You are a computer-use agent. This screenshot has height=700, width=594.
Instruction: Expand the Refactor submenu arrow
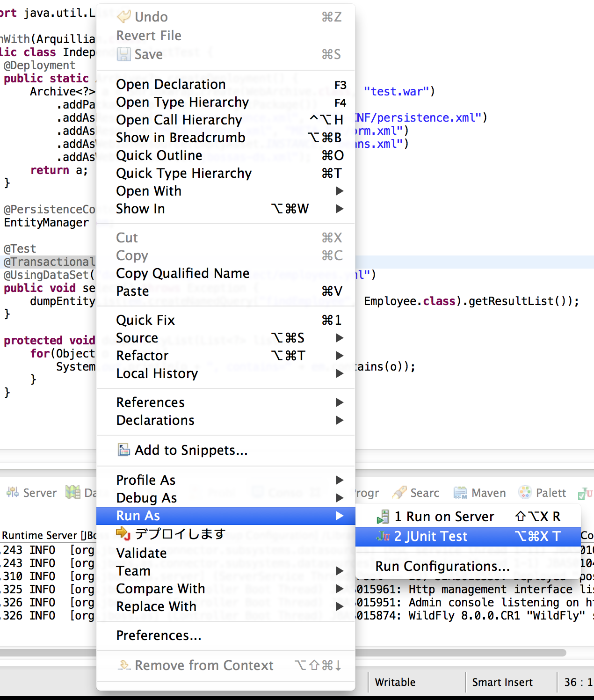340,356
